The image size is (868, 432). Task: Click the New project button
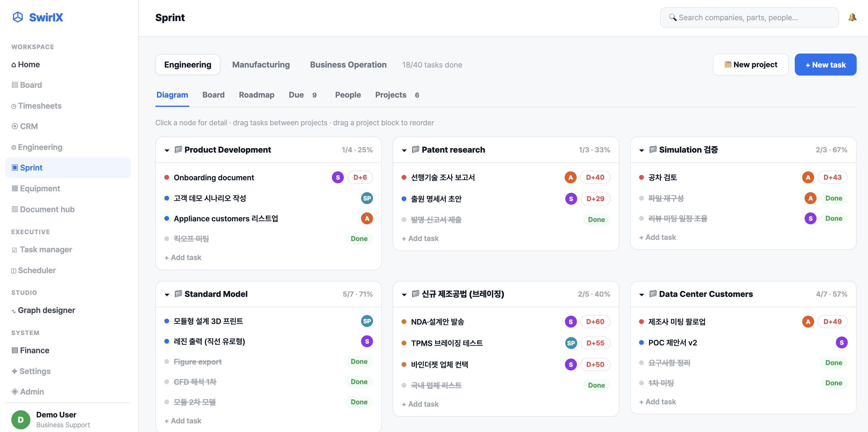pyautogui.click(x=750, y=65)
